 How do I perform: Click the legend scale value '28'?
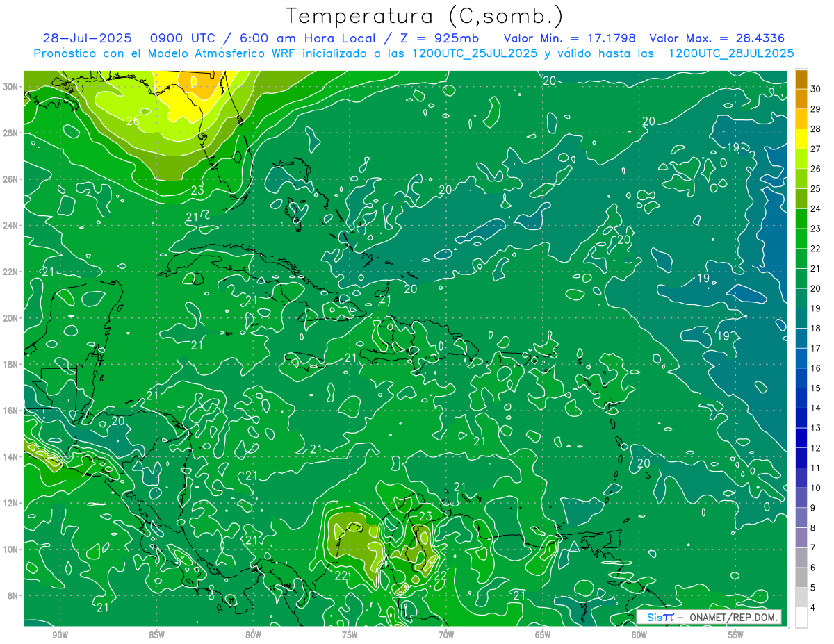pyautogui.click(x=817, y=129)
